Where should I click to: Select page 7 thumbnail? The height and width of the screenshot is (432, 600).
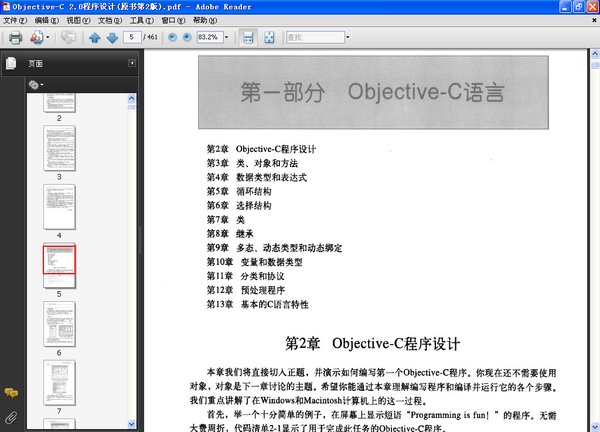pos(59,383)
